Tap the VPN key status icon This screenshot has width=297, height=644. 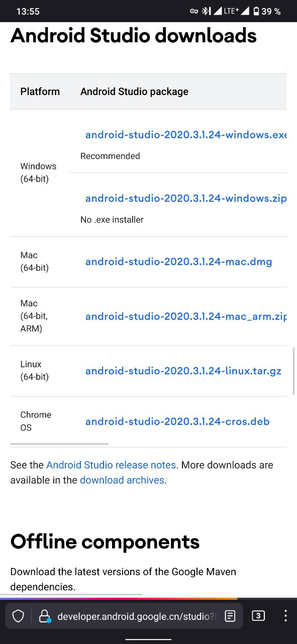194,11
